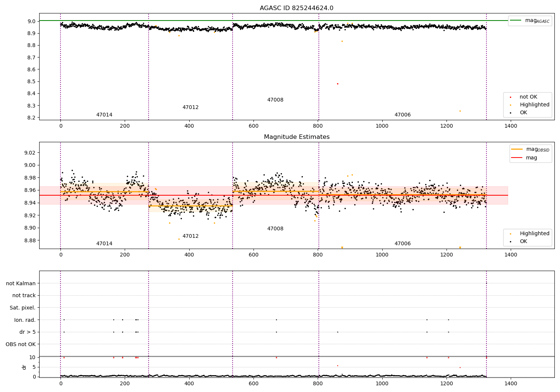Image resolution: width=560 pixels, height=392 pixels.
Task: Click the 'OBS not OK' row label
Action: point(21,344)
